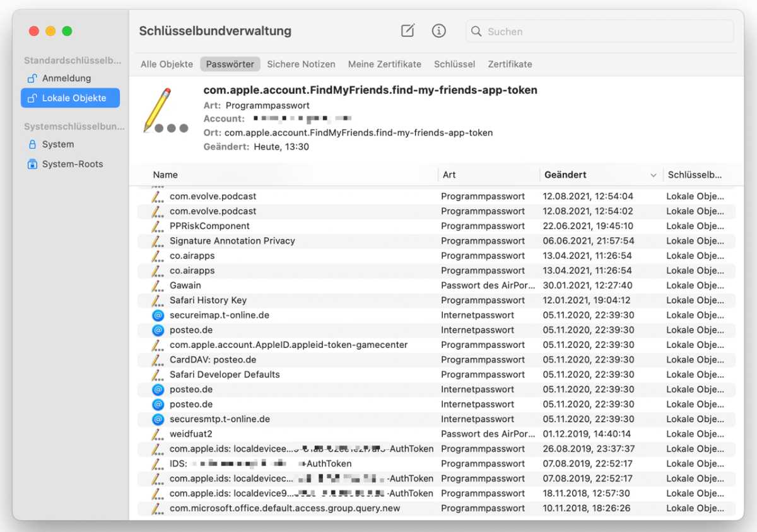Screen dimensions: 757x532
Task: Open the info button in toolbar
Action: (x=438, y=31)
